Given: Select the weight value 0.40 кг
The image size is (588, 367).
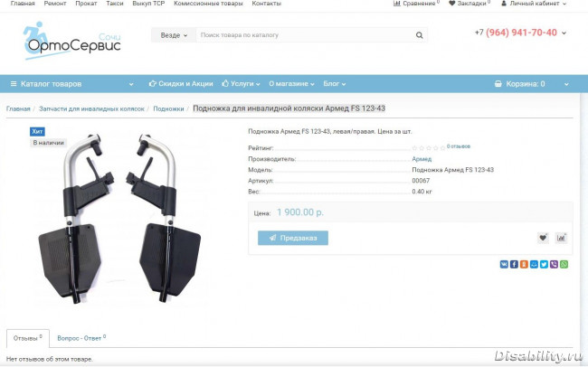Looking at the screenshot, I should (x=422, y=192).
